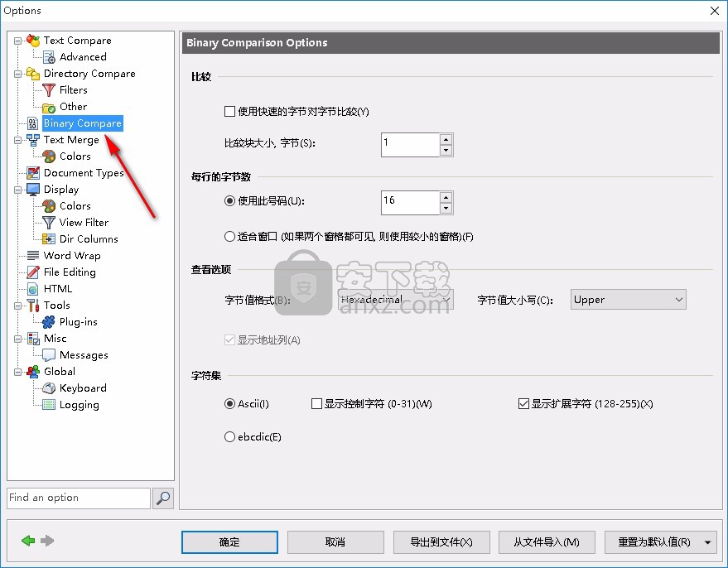Open the 重置为默认值 dropdown arrow
This screenshot has height=568, width=728.
click(x=708, y=542)
